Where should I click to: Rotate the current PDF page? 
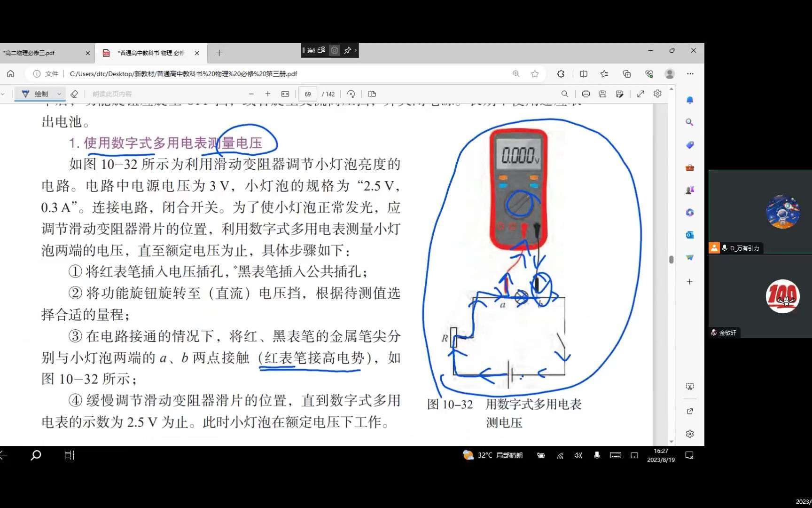click(x=351, y=94)
